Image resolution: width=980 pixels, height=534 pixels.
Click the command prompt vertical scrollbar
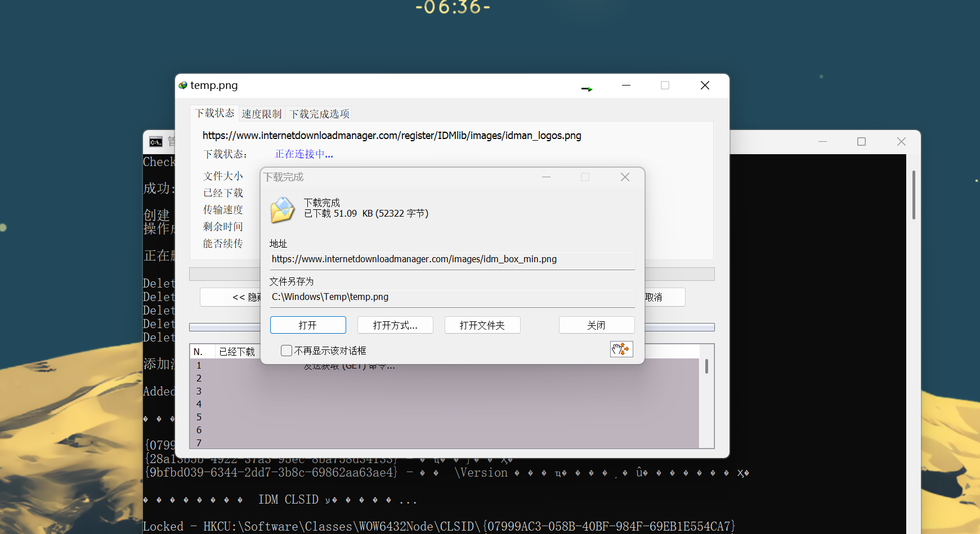click(x=914, y=195)
